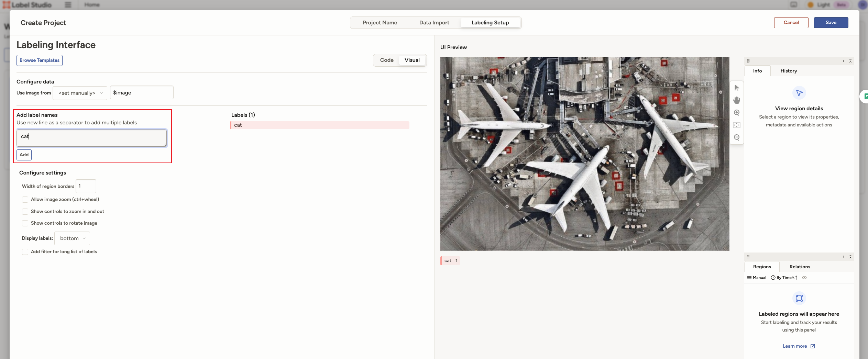Viewport: 868px width, 359px height.
Task: Toggle all regions visibility eye icon
Action: pyautogui.click(x=804, y=278)
